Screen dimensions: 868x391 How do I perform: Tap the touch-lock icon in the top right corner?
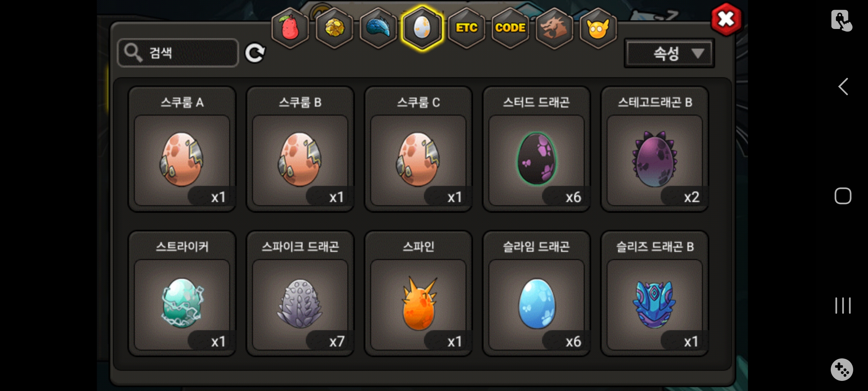click(x=841, y=20)
